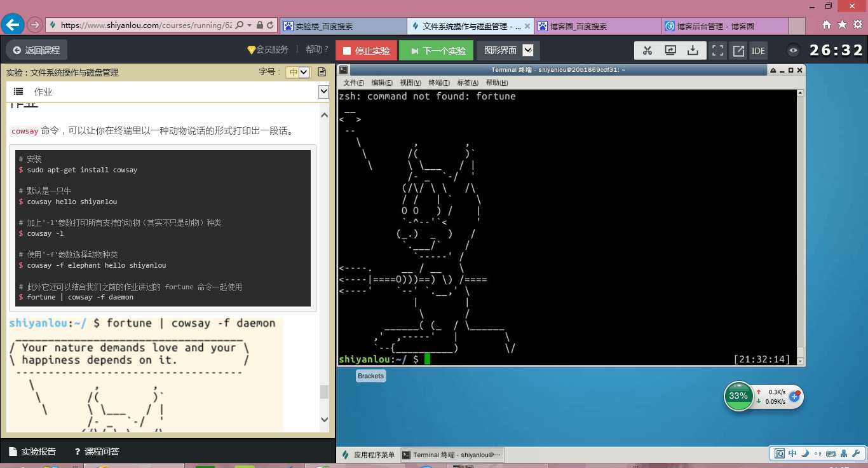
Task: Open the IDE button in toolbar
Action: pos(758,51)
